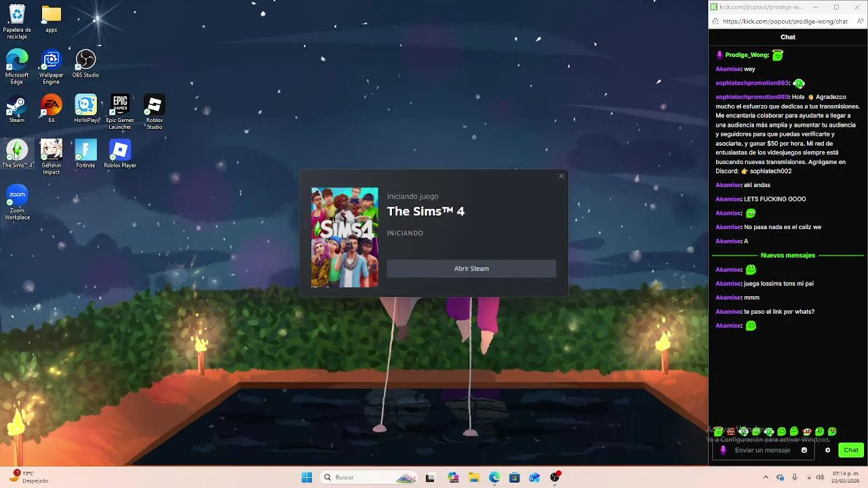Open Microsoft 365 Copilot taskbar icon
This screenshot has height=488, width=868.
(x=454, y=477)
